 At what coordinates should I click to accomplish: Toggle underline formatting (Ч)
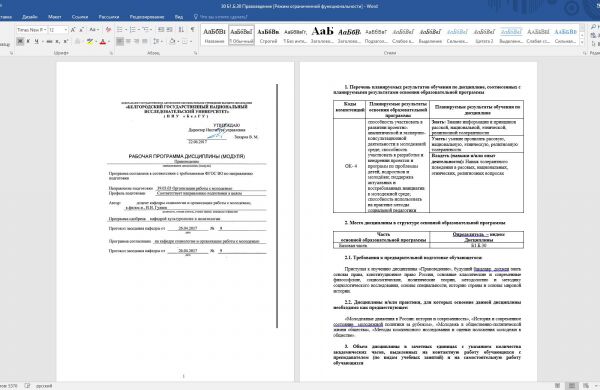coord(36,41)
